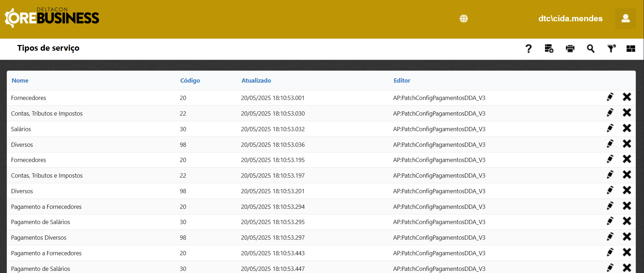Delete the first Fornecedores row
This screenshot has width=644, height=273.
[627, 97]
